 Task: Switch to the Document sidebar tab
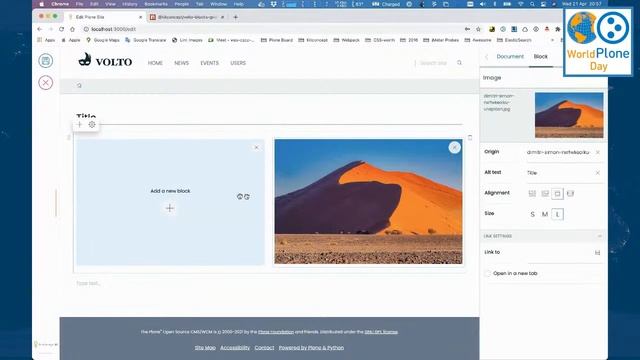(510, 56)
